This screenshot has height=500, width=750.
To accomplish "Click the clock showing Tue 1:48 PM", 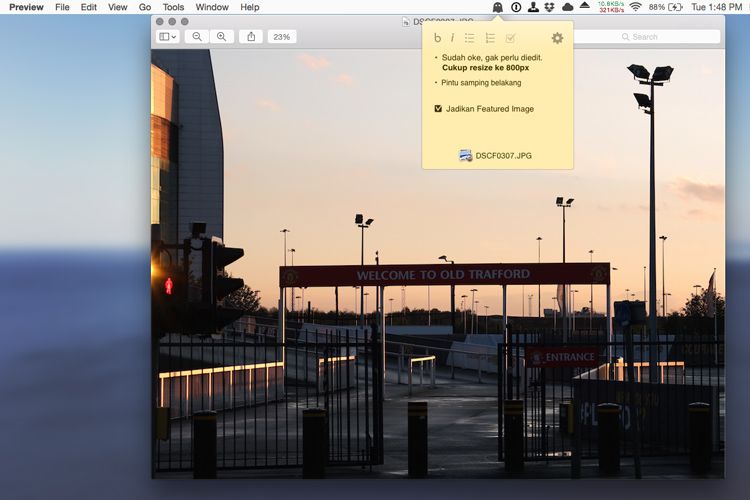I will coord(717,7).
